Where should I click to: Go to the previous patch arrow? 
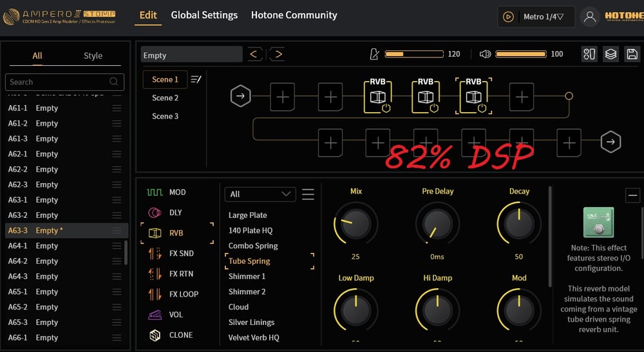tap(254, 54)
